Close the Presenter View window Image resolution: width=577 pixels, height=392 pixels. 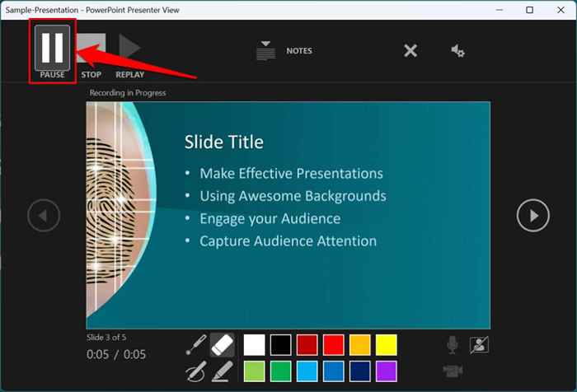[561, 10]
